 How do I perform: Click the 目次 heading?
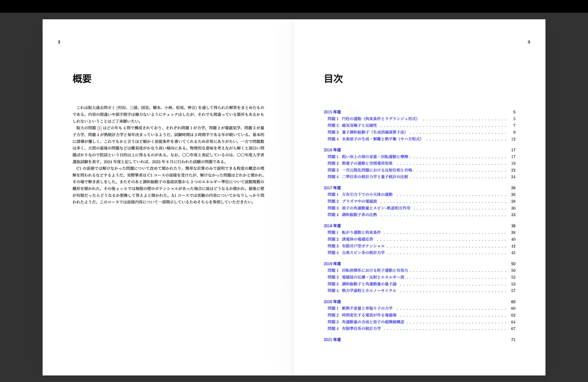pos(333,78)
